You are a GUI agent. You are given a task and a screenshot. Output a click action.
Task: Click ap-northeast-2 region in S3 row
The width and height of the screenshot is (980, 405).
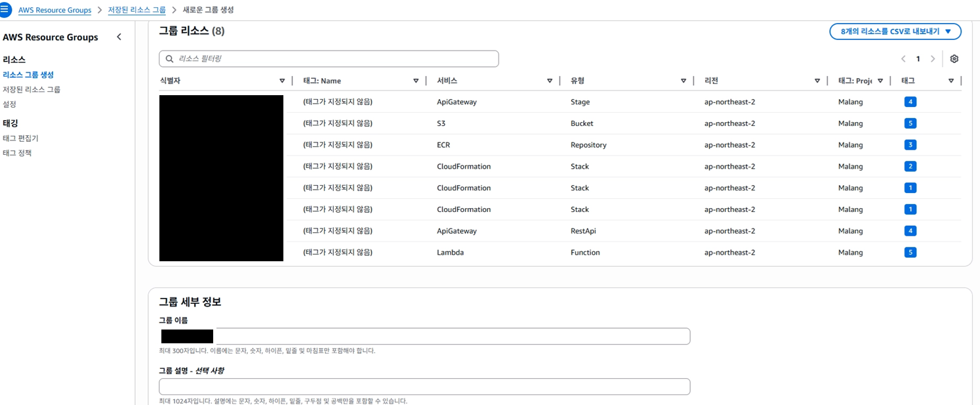pos(729,123)
